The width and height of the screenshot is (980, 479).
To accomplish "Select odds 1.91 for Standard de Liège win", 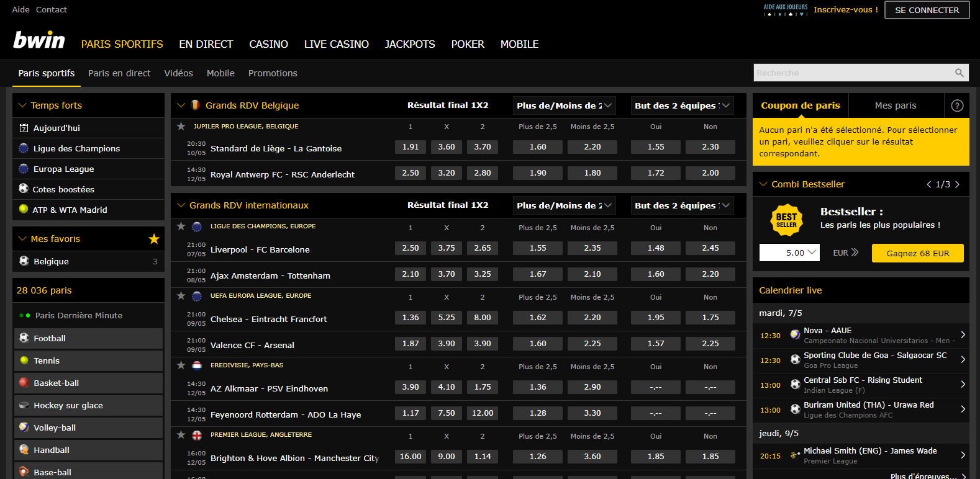I will pos(411,147).
